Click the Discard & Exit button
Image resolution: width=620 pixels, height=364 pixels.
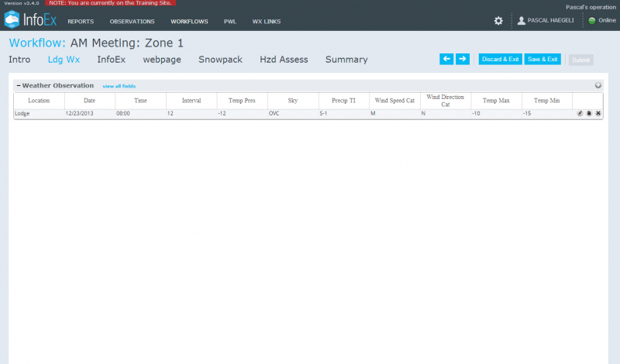[x=500, y=59]
